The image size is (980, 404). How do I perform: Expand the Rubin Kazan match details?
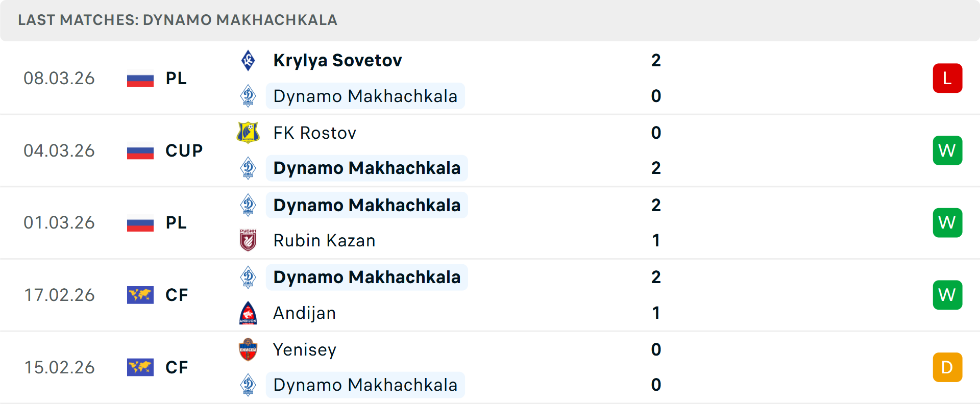point(490,222)
